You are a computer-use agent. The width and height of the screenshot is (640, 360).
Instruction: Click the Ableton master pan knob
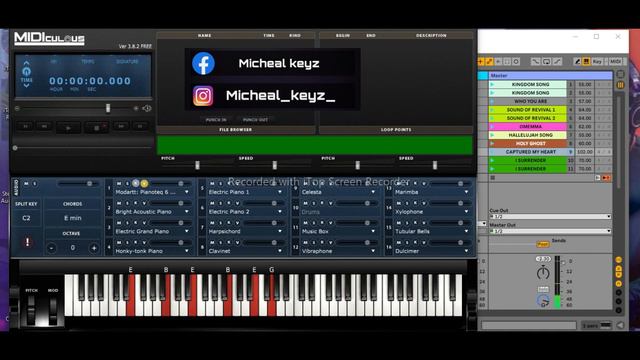click(x=543, y=272)
